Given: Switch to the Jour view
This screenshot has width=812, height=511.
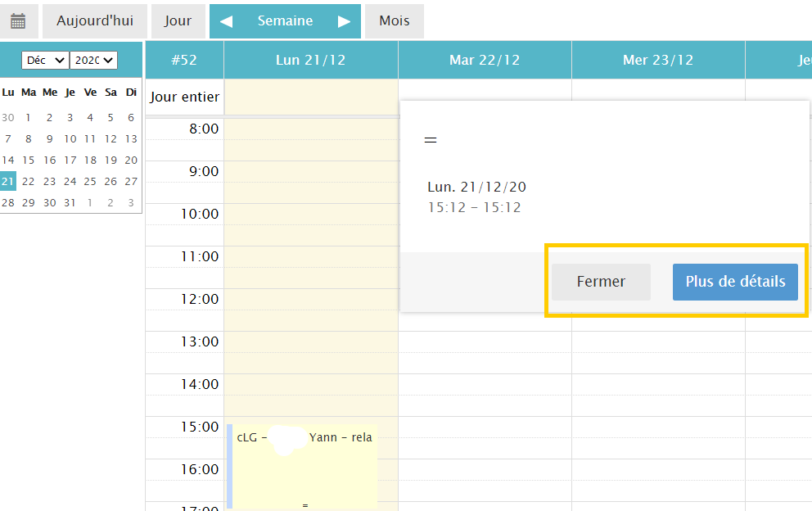Looking at the screenshot, I should 178,21.
